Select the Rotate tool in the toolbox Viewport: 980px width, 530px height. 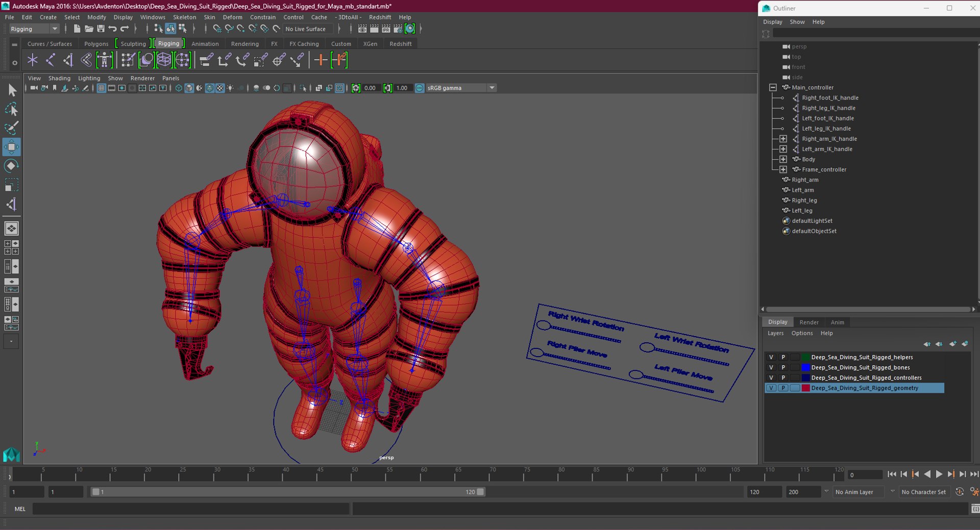11,166
